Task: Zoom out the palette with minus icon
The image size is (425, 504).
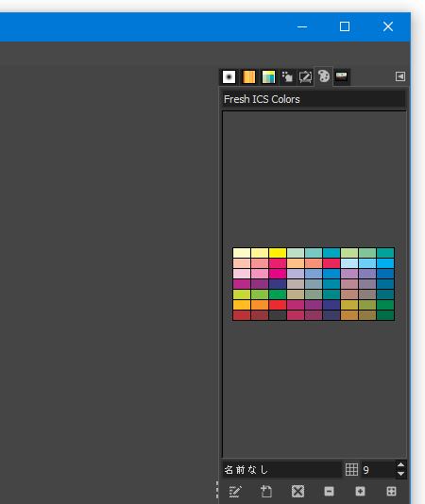Action: click(329, 491)
